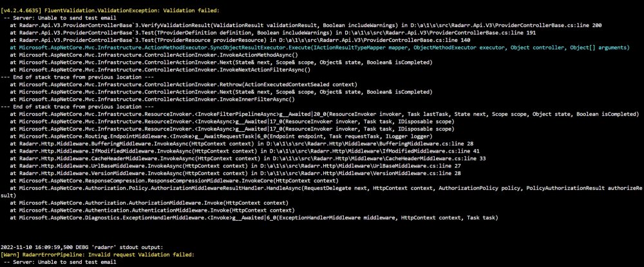Click the ControllerActionInvoker.Rethrow trace line
Viewport: 644px width, 267px height.
(x=184, y=84)
